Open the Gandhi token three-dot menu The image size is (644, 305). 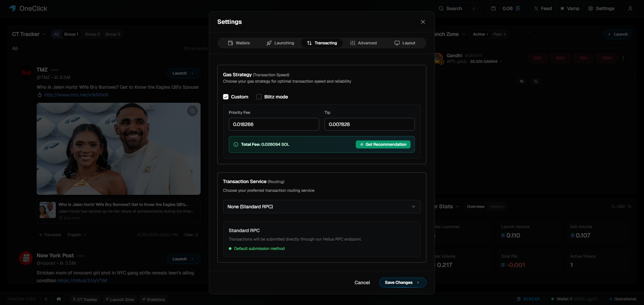pos(623,58)
